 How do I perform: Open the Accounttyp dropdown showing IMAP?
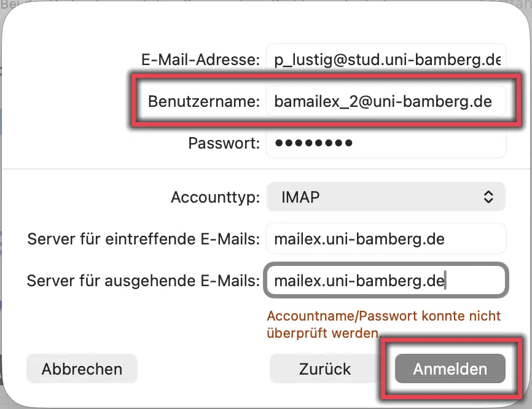385,197
